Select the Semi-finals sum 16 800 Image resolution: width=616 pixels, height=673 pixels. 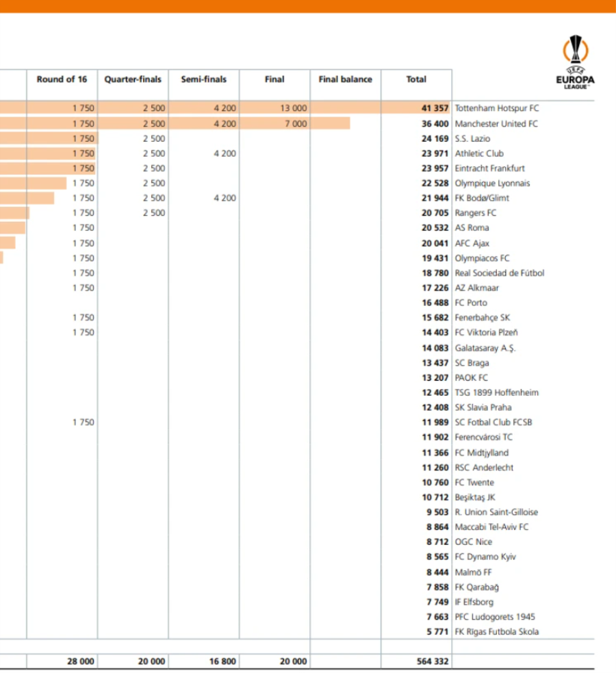click(x=222, y=662)
